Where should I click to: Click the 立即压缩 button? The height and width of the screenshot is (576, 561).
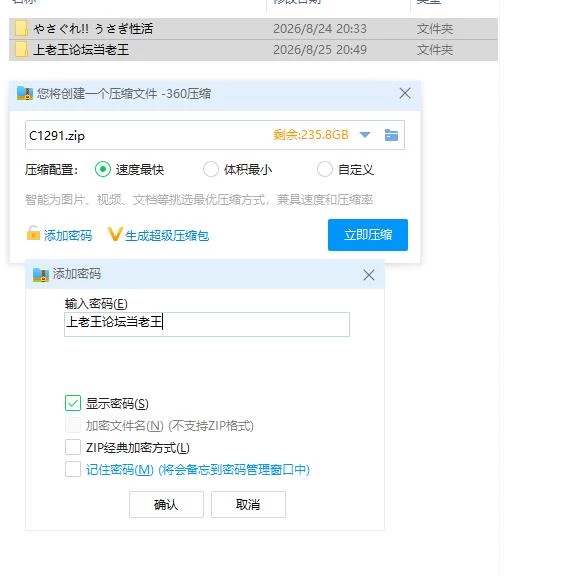click(368, 235)
